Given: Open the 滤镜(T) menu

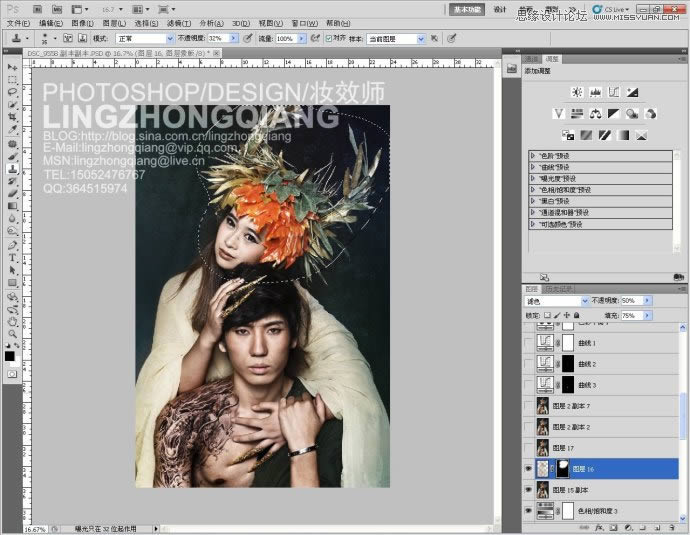Looking at the screenshot, I should point(179,23).
